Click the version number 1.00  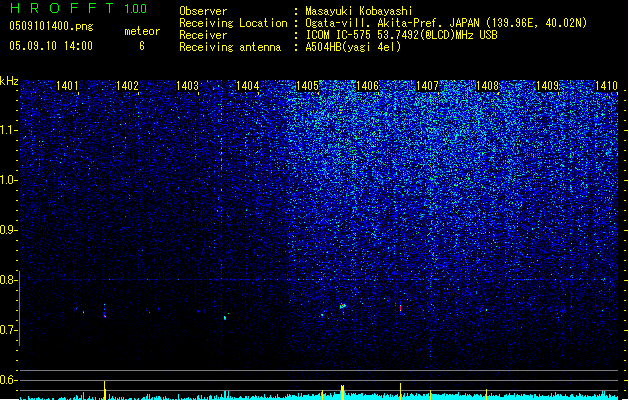(136, 9)
